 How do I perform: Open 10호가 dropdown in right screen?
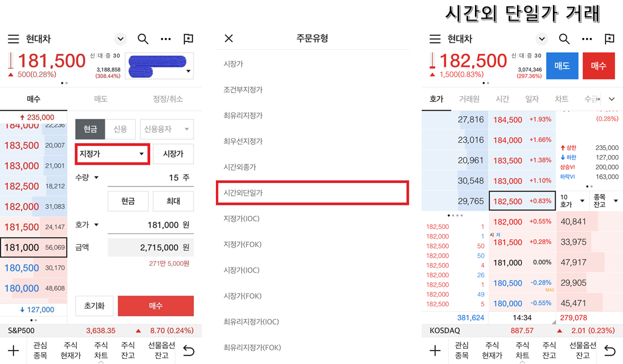[x=573, y=201]
